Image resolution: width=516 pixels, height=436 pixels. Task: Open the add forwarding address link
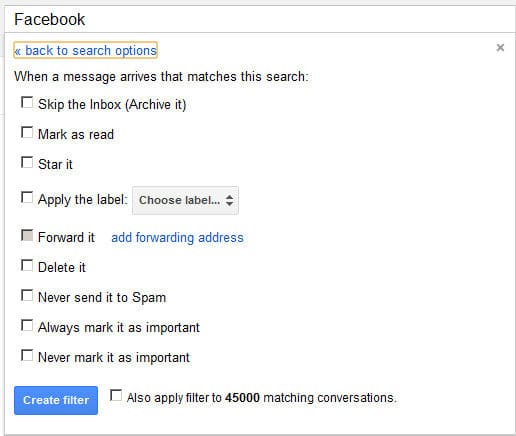pos(177,238)
